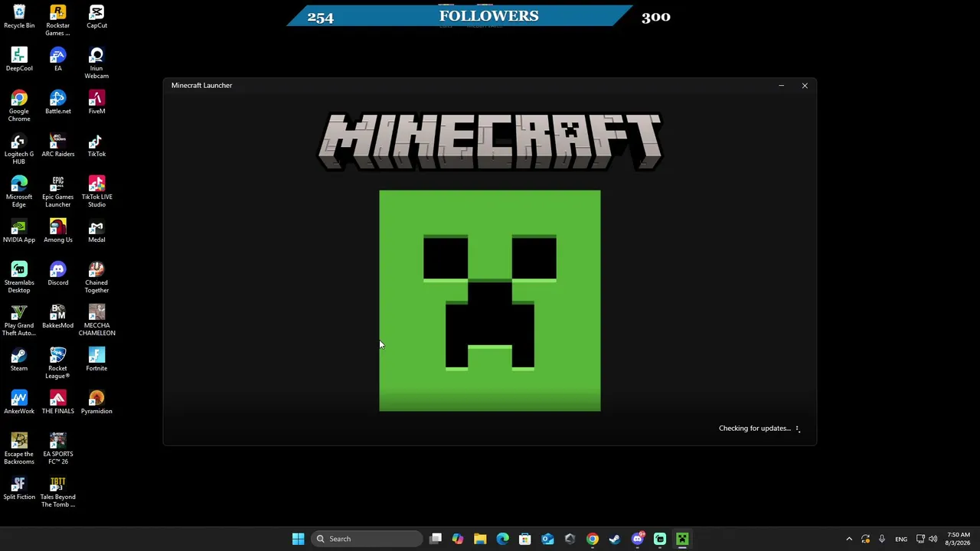Click the Medal desktop shortcut
This screenshot has width=980, height=551.
(x=96, y=231)
